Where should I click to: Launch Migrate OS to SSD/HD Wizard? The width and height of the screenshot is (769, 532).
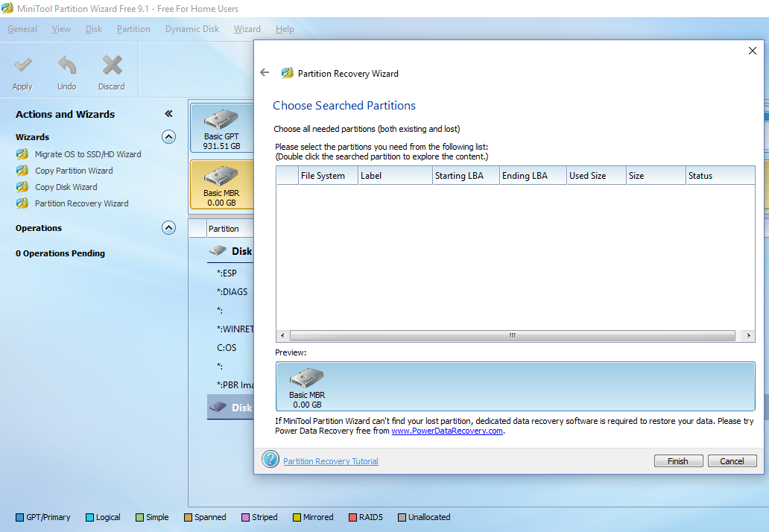pos(88,154)
